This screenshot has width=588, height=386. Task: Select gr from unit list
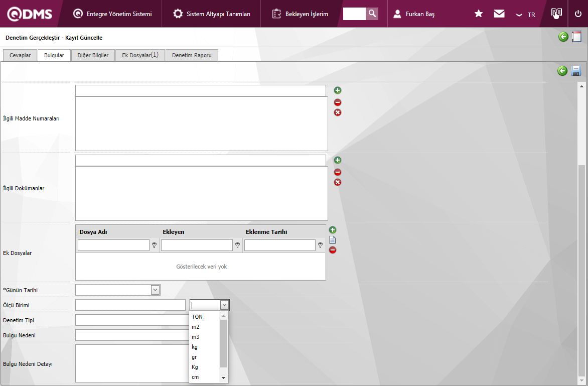pos(204,357)
